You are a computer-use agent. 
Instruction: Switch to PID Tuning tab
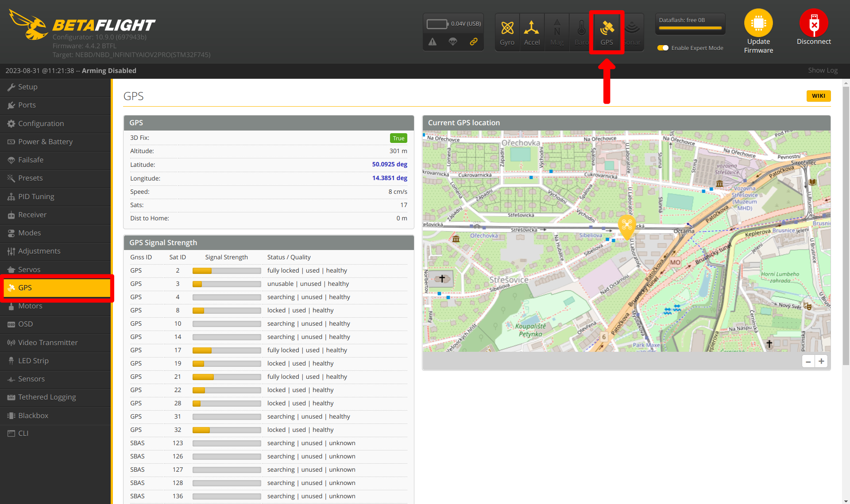click(x=55, y=196)
